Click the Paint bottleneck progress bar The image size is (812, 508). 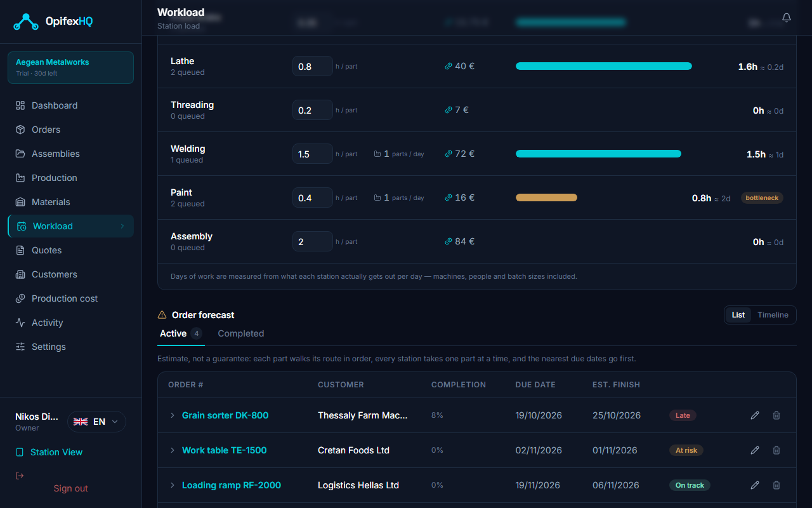[546, 197]
